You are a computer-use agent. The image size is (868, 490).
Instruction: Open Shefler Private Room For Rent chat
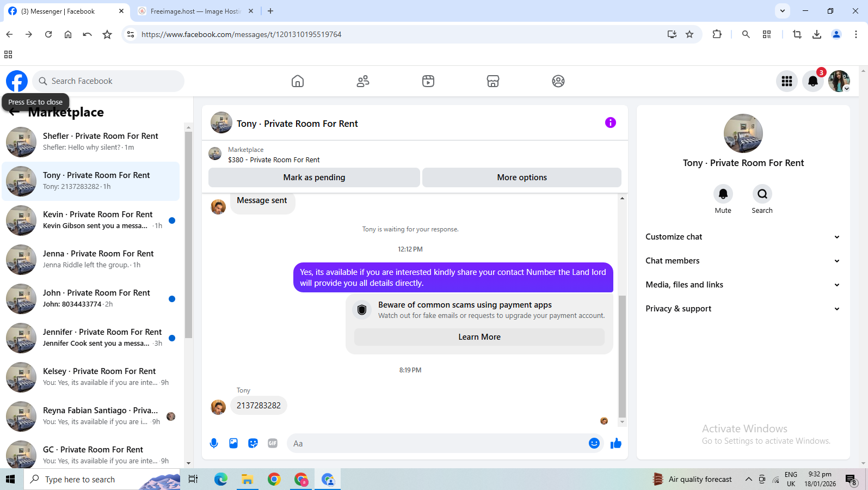[91, 142]
